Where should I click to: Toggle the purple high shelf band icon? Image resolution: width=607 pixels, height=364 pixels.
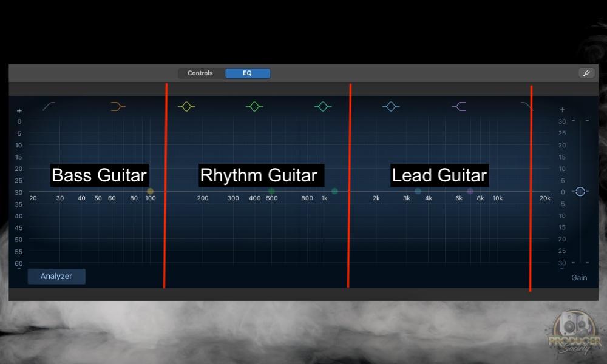(x=459, y=106)
